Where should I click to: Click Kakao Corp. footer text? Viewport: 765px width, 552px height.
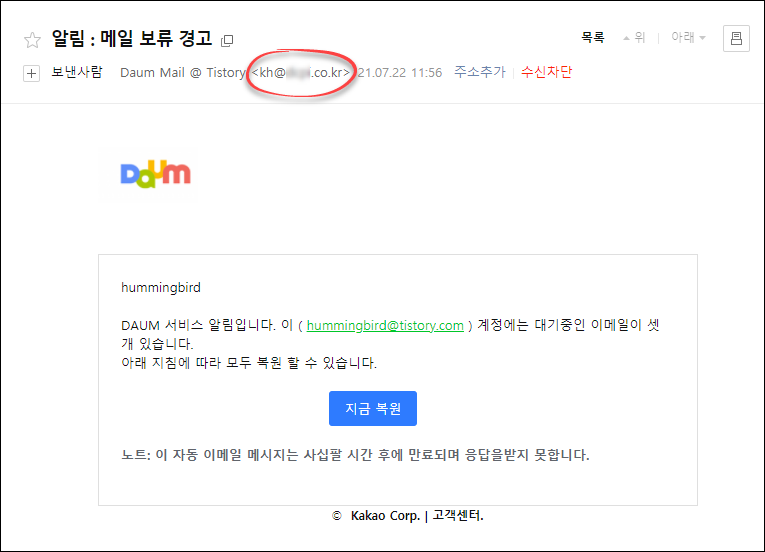[385, 515]
